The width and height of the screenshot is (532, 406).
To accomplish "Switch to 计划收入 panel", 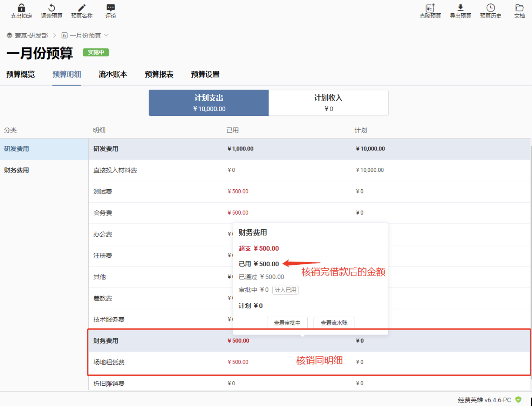I will (x=328, y=103).
